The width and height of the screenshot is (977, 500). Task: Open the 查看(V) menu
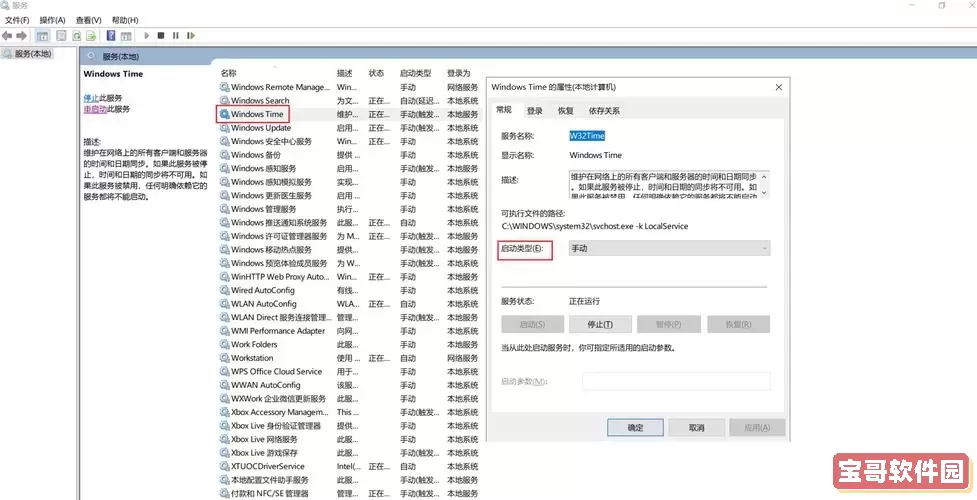pos(88,21)
